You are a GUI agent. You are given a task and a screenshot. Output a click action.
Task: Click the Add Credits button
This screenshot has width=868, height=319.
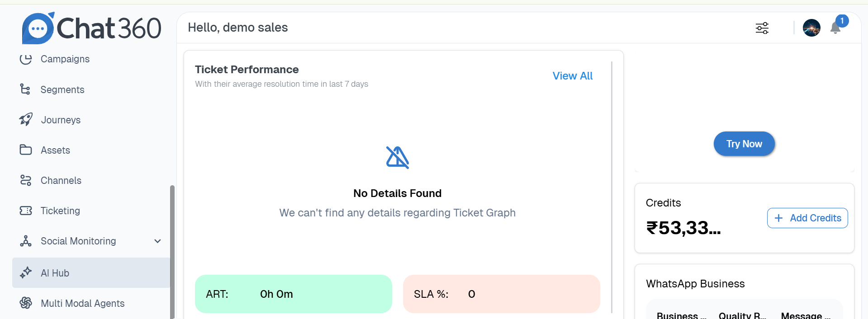[x=807, y=218]
